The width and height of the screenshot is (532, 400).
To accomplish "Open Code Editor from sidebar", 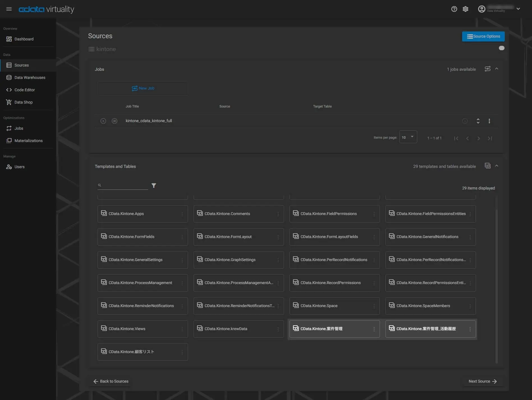I will pyautogui.click(x=25, y=90).
